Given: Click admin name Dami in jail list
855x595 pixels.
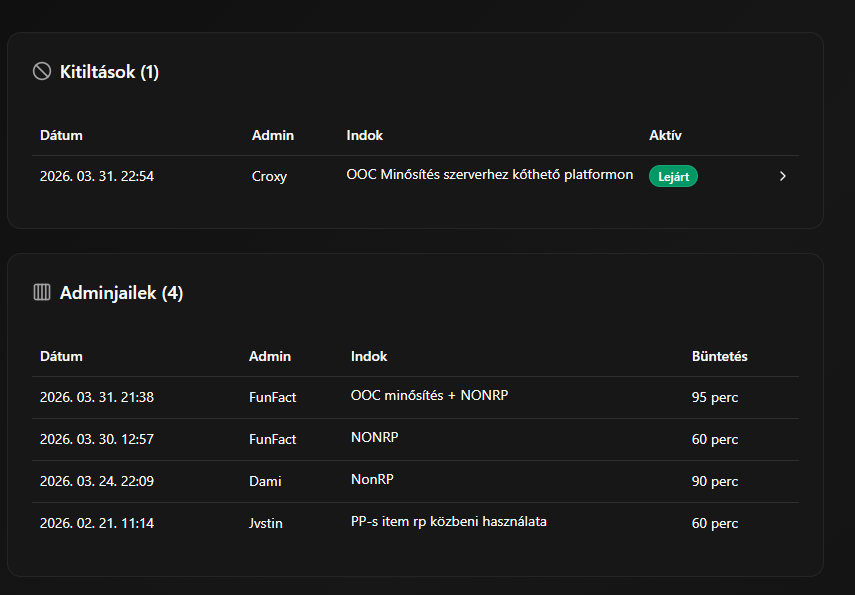Looking at the screenshot, I should pyautogui.click(x=265, y=481).
